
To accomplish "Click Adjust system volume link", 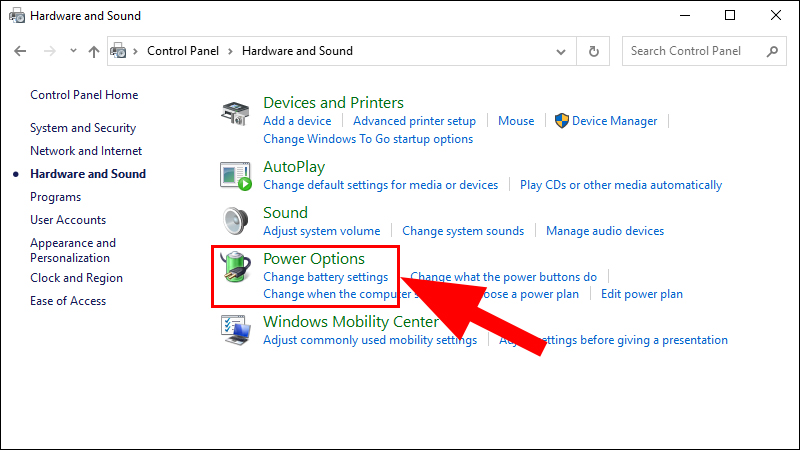I will 321,231.
